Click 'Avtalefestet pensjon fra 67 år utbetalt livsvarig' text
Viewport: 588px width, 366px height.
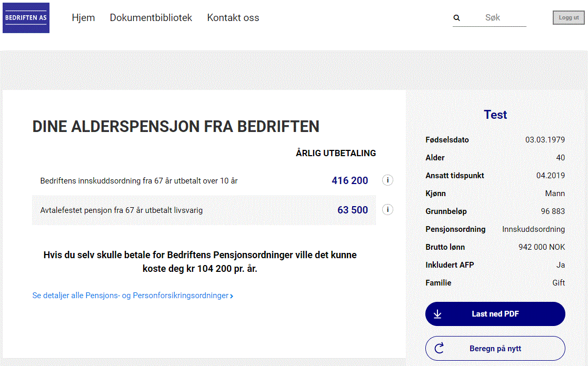click(x=122, y=210)
